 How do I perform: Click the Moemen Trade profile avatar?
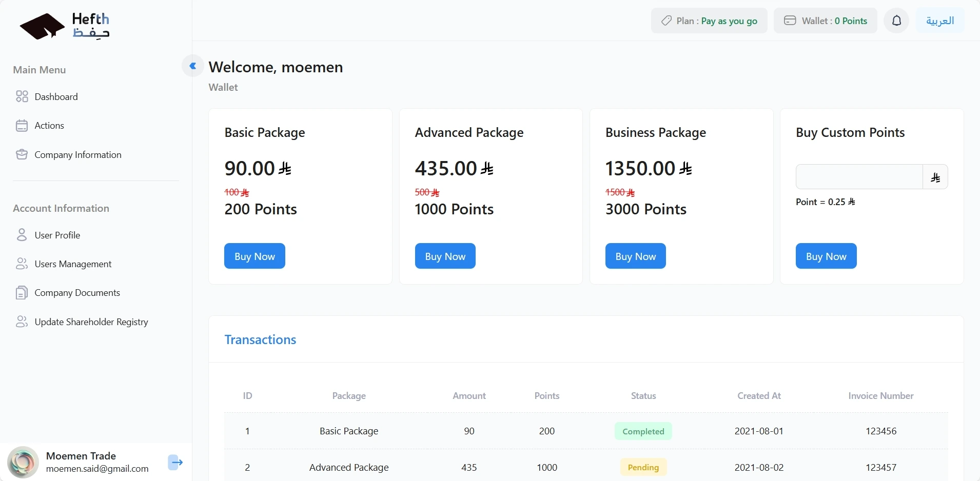[x=23, y=462]
